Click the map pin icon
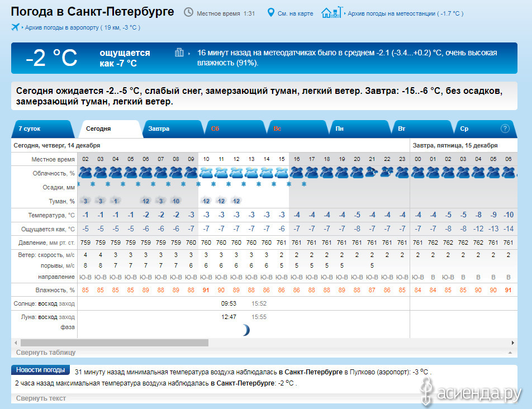532x409 pixels. tap(270, 12)
